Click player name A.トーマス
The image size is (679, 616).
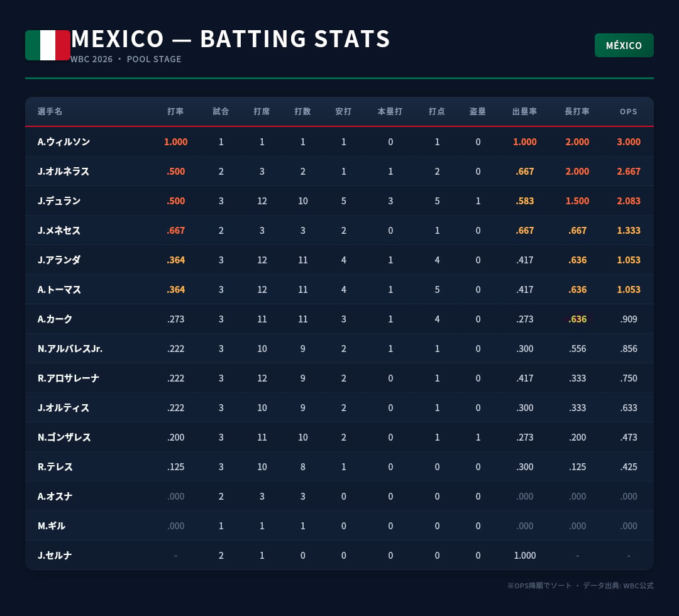click(59, 290)
